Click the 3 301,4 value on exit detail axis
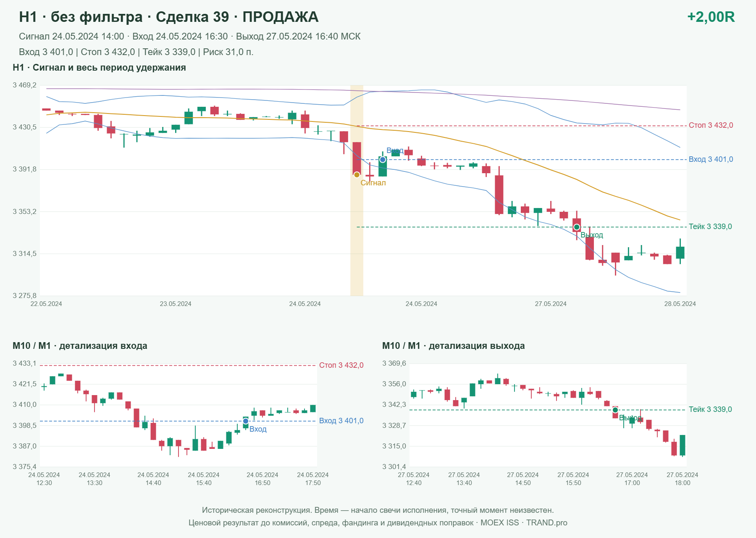The height and width of the screenshot is (538, 756). (394, 467)
